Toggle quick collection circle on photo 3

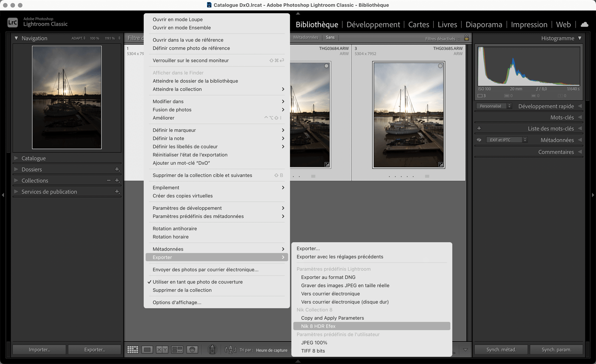pyautogui.click(x=440, y=66)
